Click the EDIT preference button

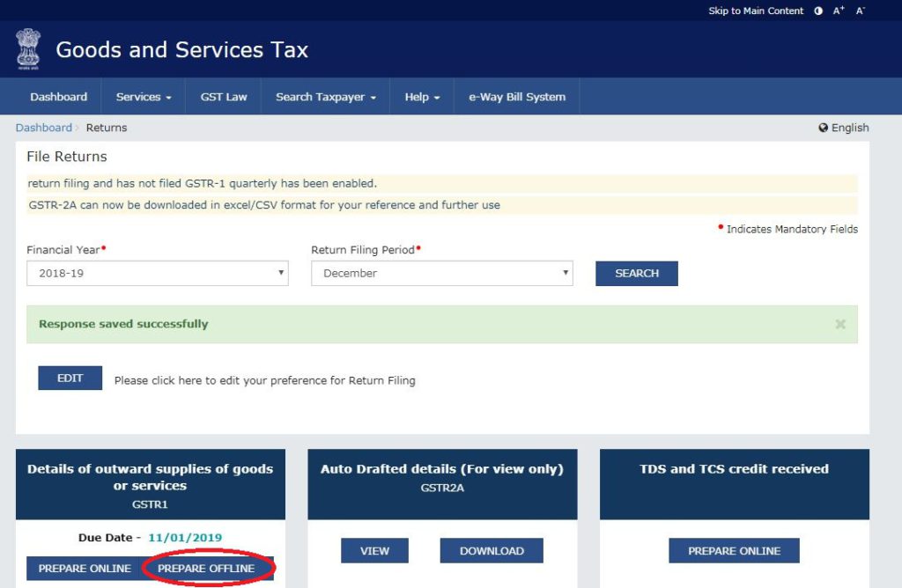click(70, 379)
